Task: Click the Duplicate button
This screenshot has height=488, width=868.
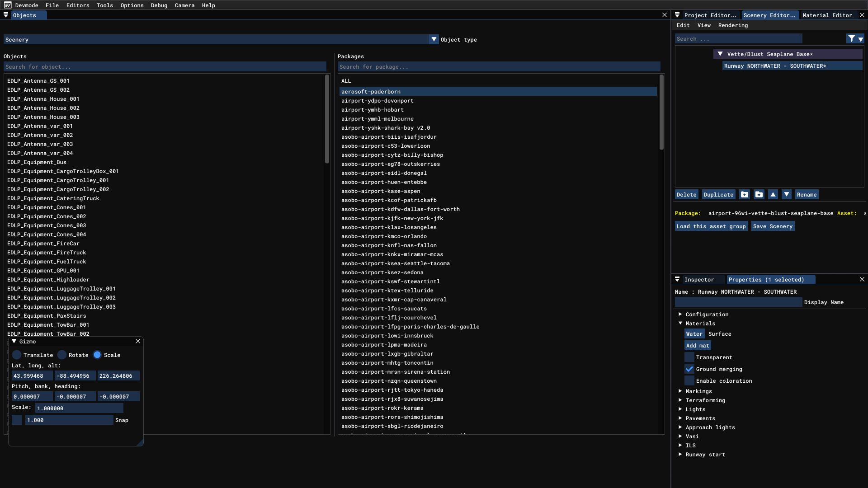Action: point(718,195)
